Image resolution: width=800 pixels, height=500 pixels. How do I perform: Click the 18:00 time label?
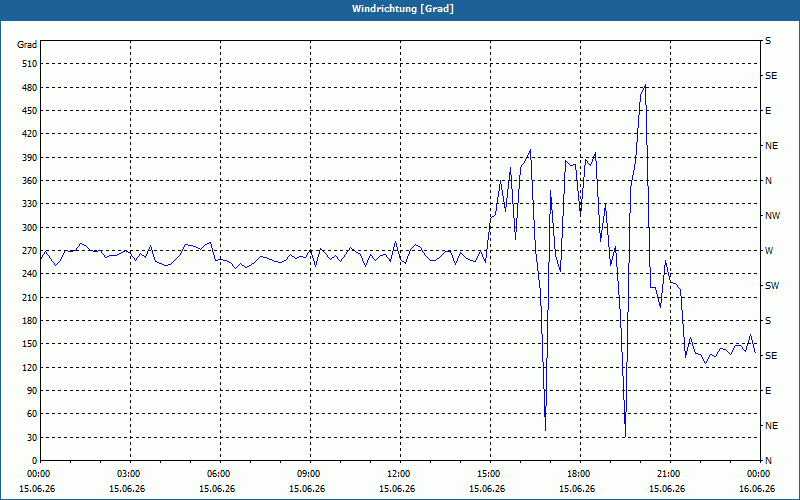577,474
